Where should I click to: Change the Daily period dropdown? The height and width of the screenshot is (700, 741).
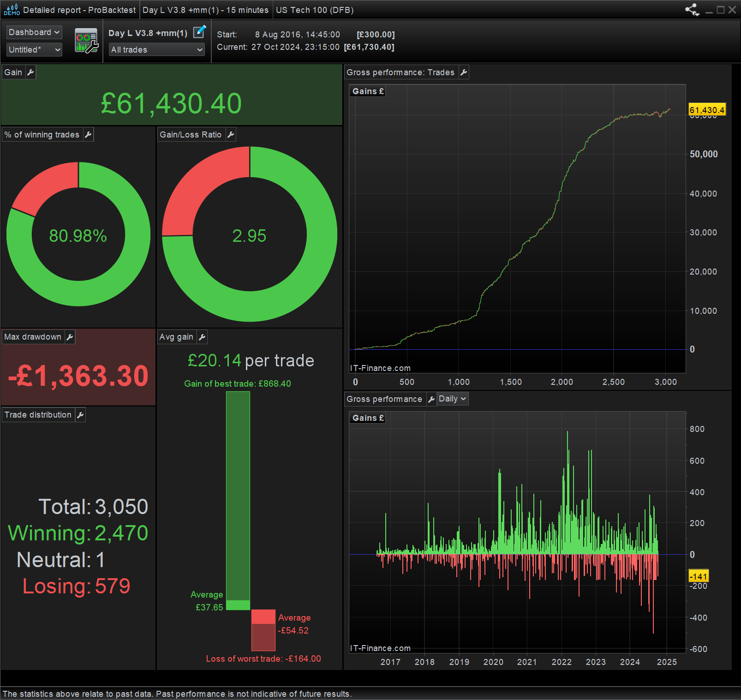pyautogui.click(x=452, y=399)
